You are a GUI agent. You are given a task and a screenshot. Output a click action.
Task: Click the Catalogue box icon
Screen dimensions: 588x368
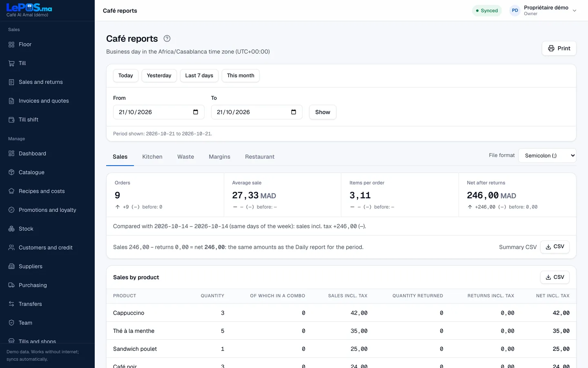pos(11,173)
